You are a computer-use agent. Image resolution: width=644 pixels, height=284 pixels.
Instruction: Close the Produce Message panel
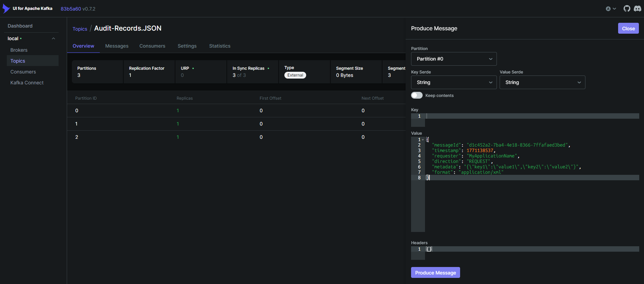[628, 29]
